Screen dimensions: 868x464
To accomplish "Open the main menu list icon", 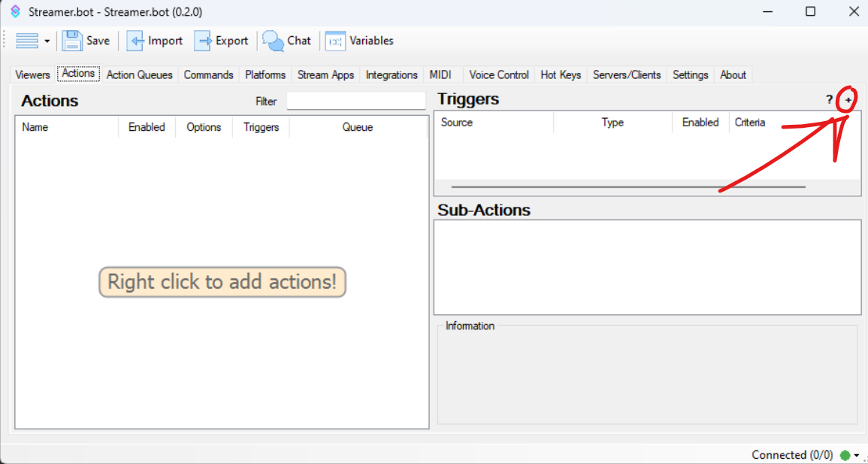I will 27,41.
